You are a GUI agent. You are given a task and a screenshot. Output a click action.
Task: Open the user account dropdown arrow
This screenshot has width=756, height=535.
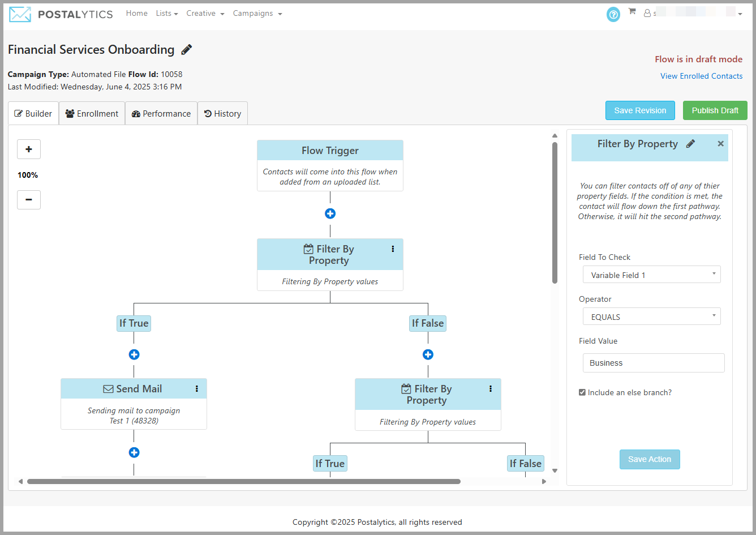(740, 14)
